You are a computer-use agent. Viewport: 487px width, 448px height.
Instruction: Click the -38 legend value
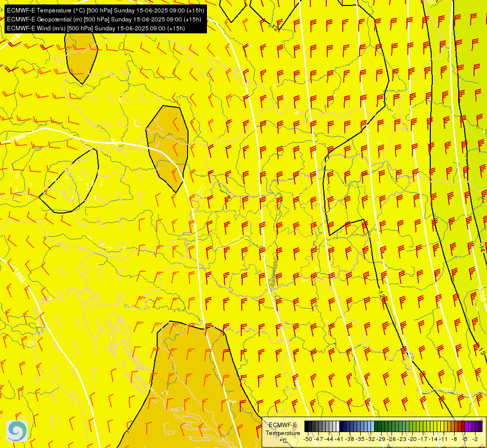(350, 439)
